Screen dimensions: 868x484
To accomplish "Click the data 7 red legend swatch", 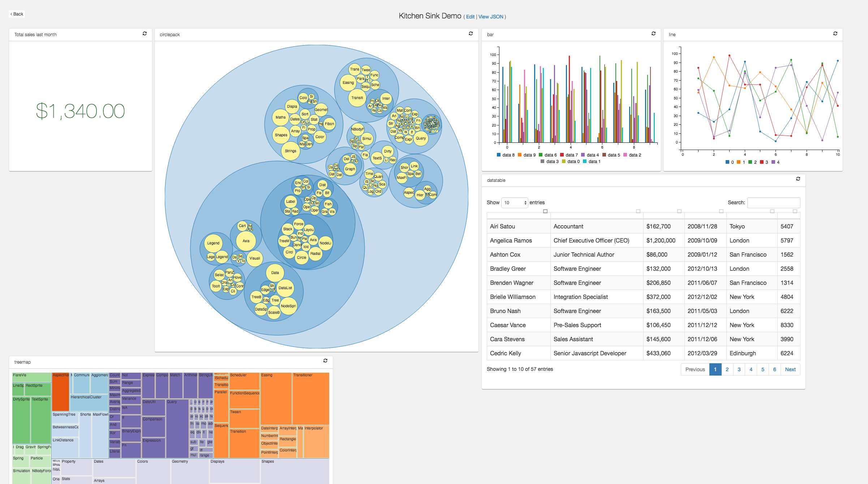I will click(x=562, y=155).
